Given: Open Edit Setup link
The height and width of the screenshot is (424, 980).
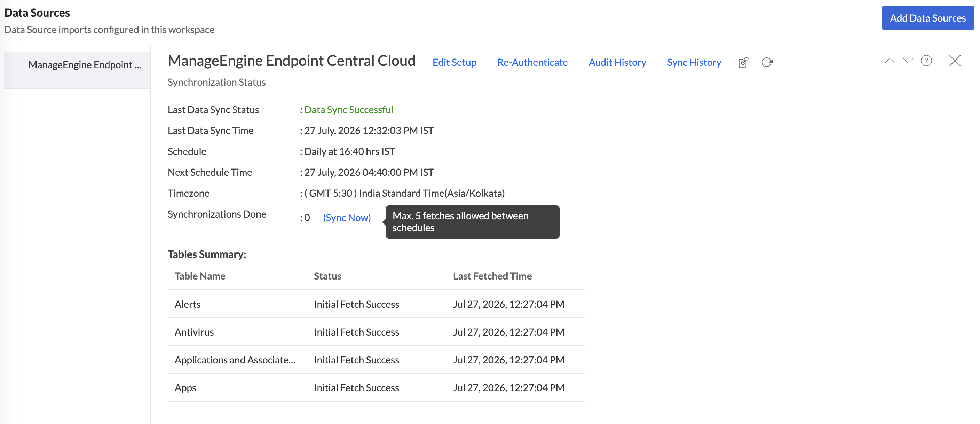Looking at the screenshot, I should (454, 62).
